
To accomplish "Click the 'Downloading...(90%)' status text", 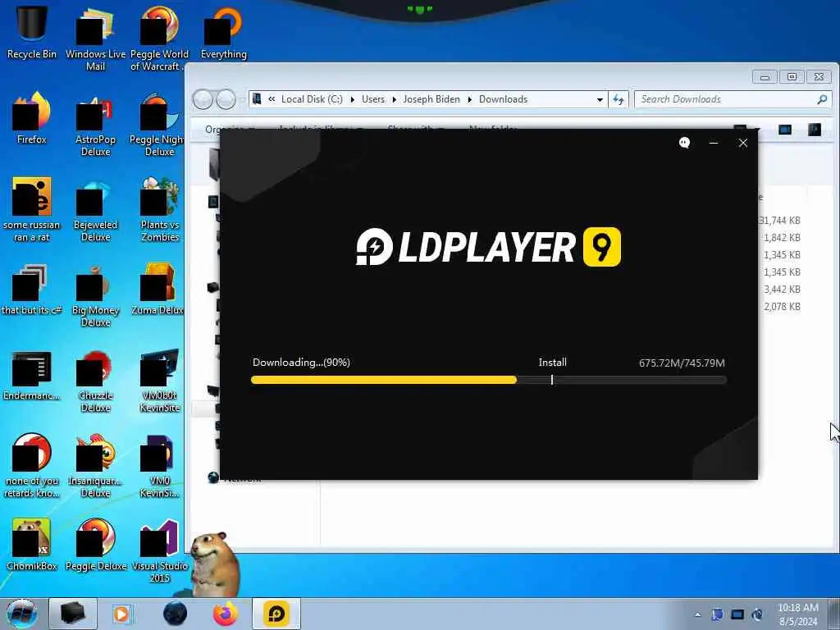I will tap(301, 362).
